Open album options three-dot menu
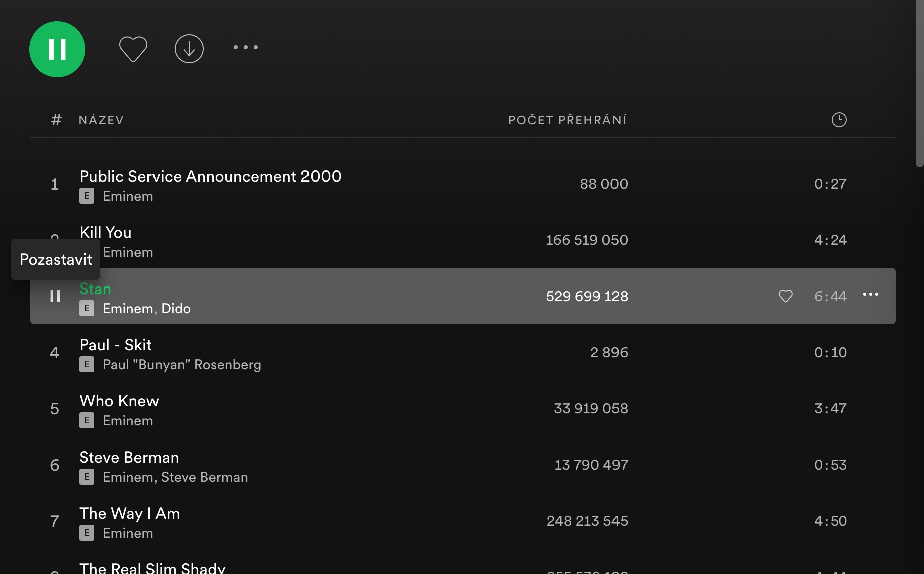 click(246, 47)
